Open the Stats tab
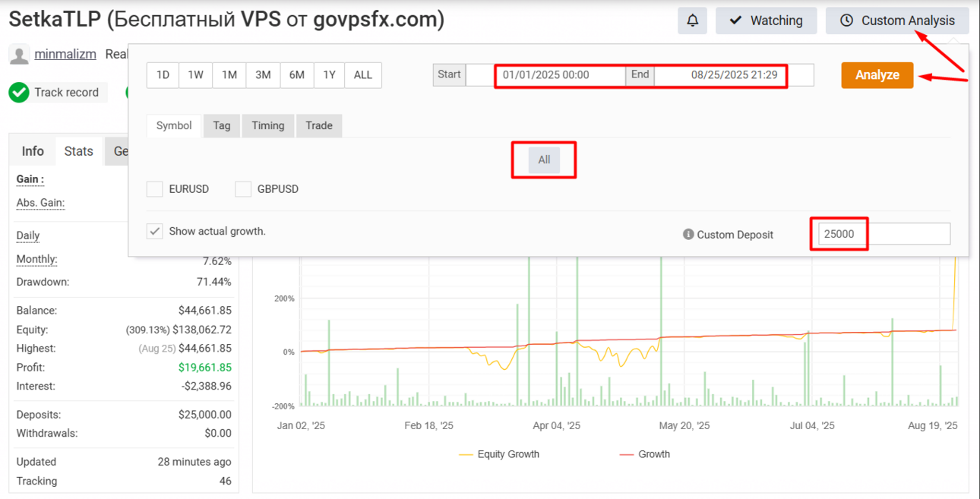 [79, 151]
